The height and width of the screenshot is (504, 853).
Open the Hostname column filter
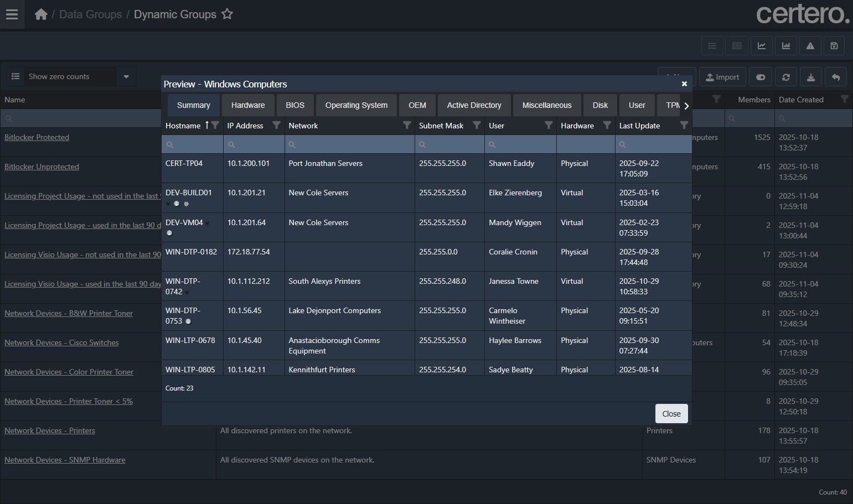coord(215,126)
